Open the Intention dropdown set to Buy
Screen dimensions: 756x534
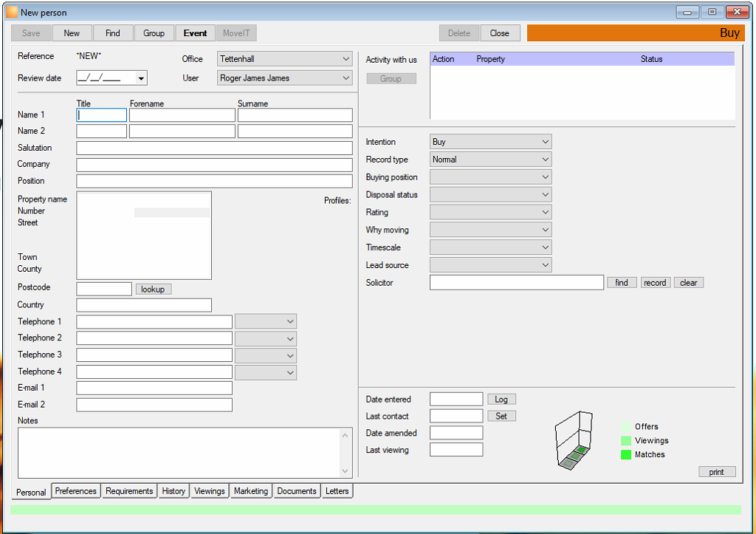click(490, 142)
